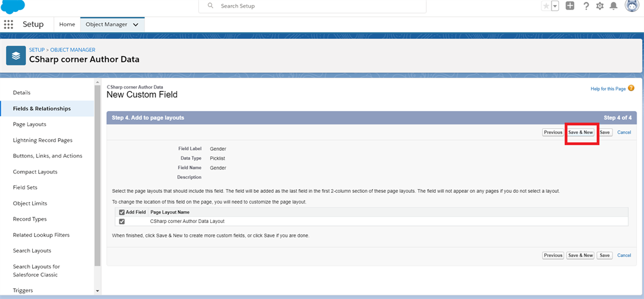Image resolution: width=644 pixels, height=299 pixels.
Task: Click the top Save button
Action: coord(604,133)
